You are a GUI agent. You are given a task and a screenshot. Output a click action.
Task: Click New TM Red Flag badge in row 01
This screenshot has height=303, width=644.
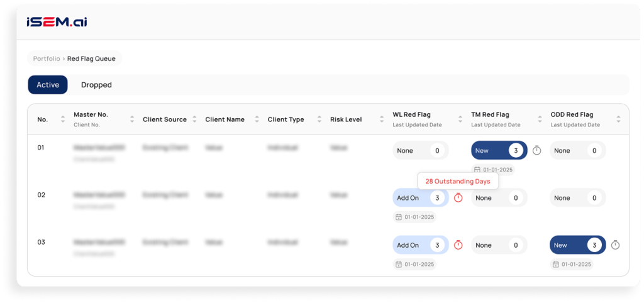click(x=498, y=151)
